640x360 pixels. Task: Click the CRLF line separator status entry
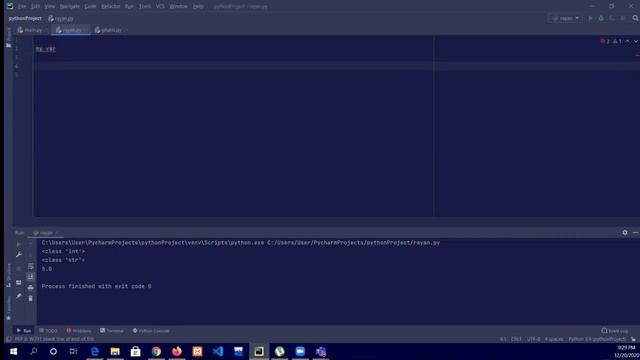pyautogui.click(x=516, y=339)
